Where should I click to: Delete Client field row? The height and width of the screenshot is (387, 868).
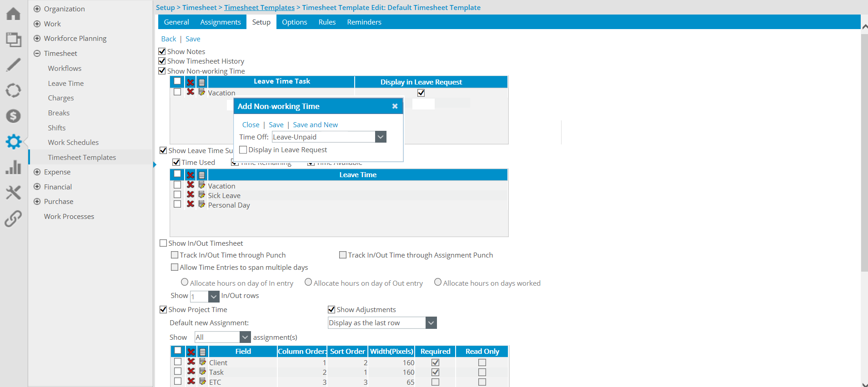[191, 362]
